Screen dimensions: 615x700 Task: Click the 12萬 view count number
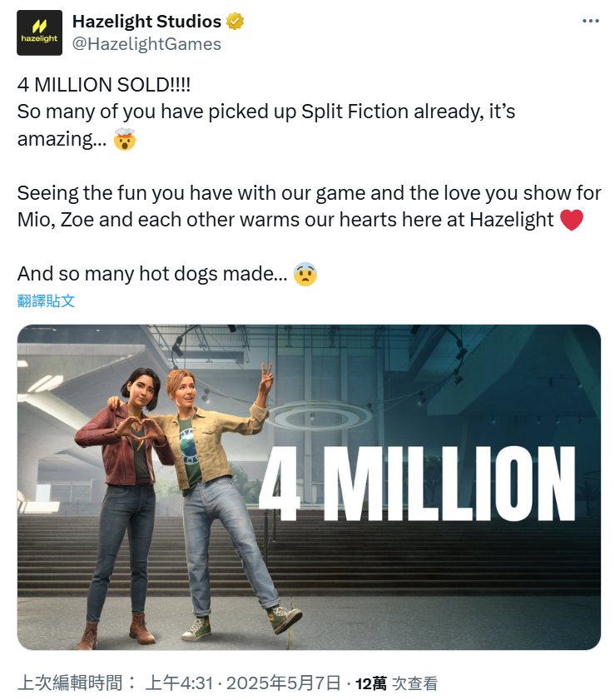coord(371,683)
